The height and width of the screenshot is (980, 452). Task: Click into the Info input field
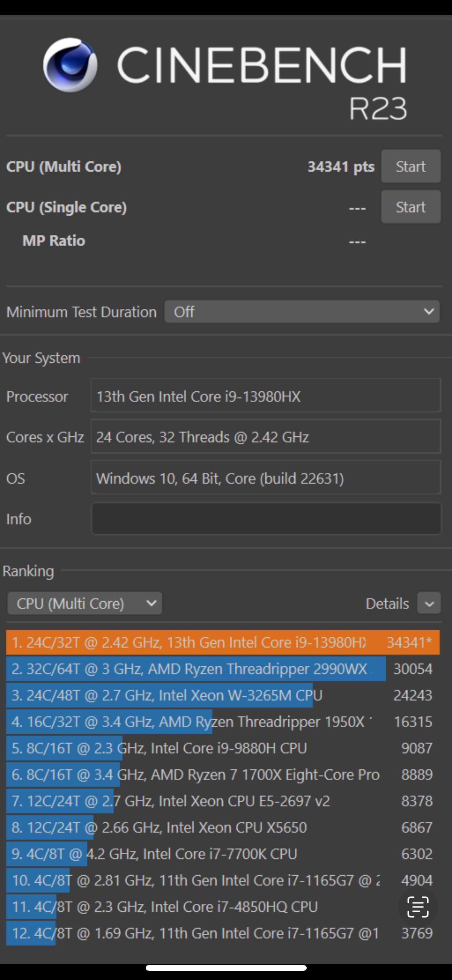266,519
